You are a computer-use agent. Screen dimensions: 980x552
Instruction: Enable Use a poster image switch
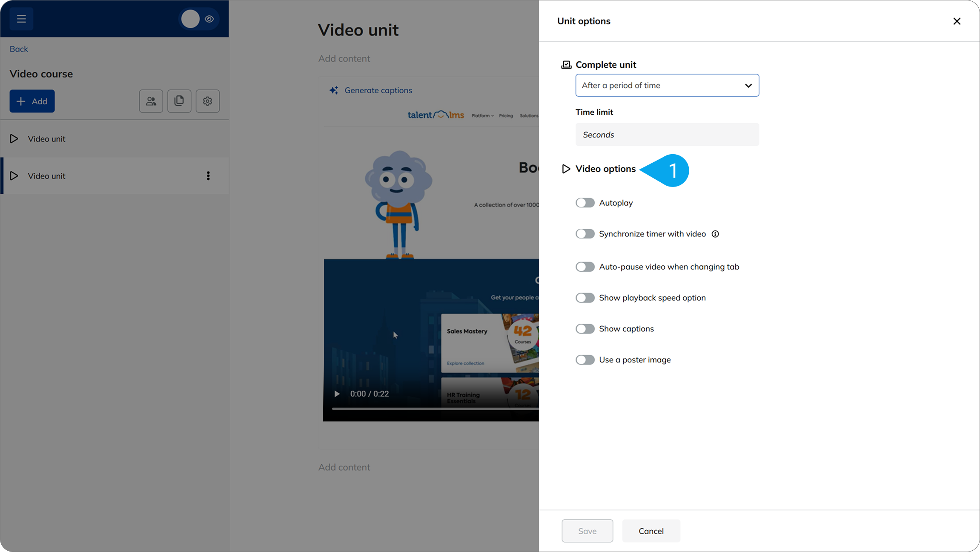point(585,360)
